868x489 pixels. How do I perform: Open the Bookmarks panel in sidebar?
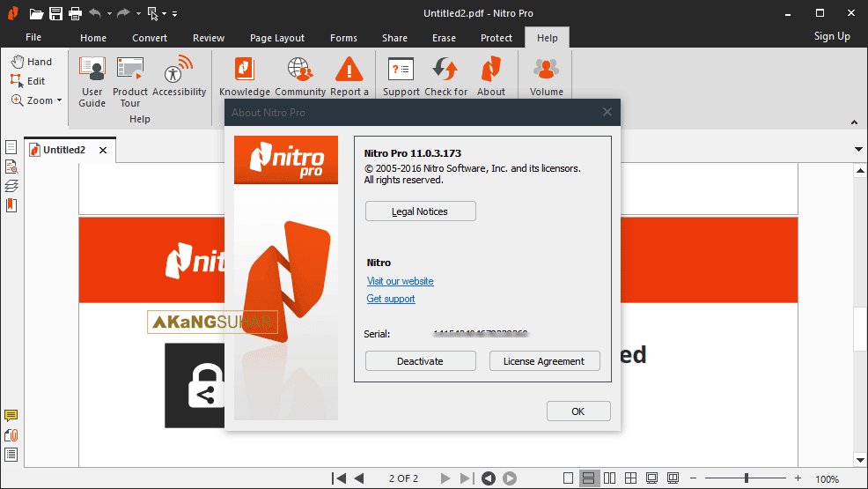(11, 205)
